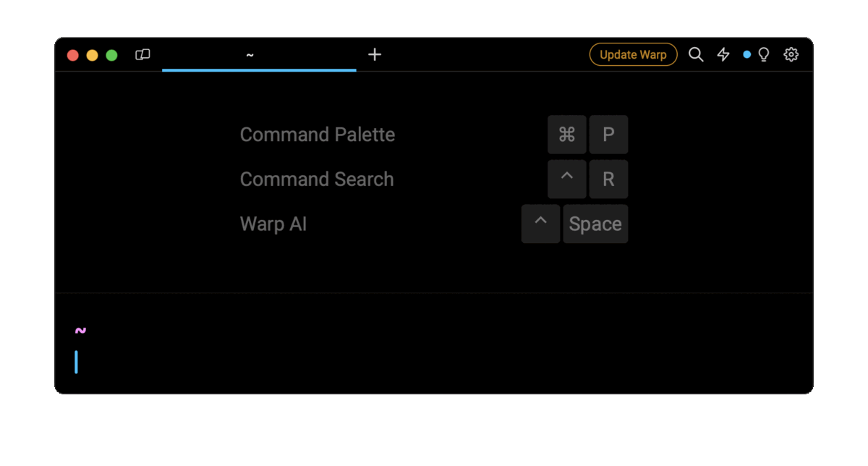Image resolution: width=868 pixels, height=466 pixels.
Task: Open search using the magnifying glass icon
Action: (696, 54)
